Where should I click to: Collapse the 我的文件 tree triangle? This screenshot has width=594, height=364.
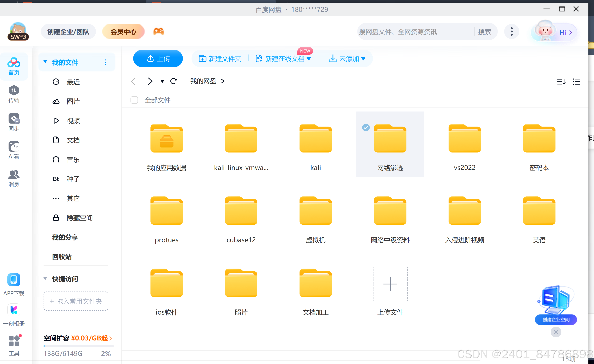pos(45,62)
